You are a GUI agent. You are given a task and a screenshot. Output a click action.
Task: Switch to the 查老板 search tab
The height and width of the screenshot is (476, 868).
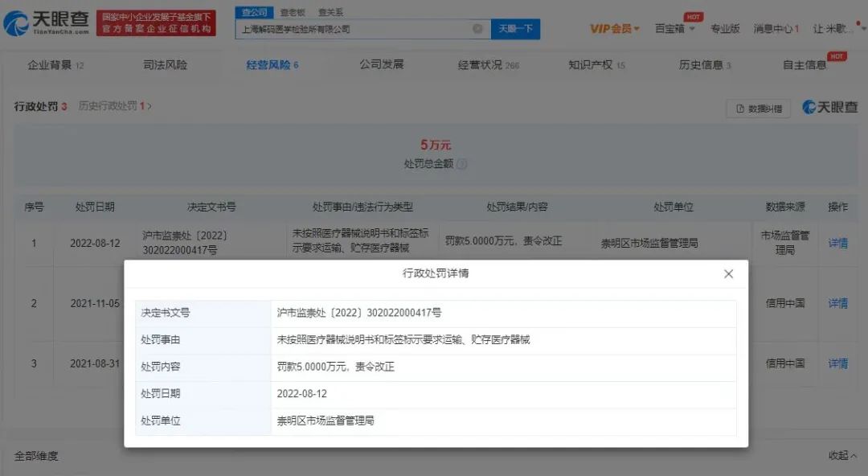point(292,12)
